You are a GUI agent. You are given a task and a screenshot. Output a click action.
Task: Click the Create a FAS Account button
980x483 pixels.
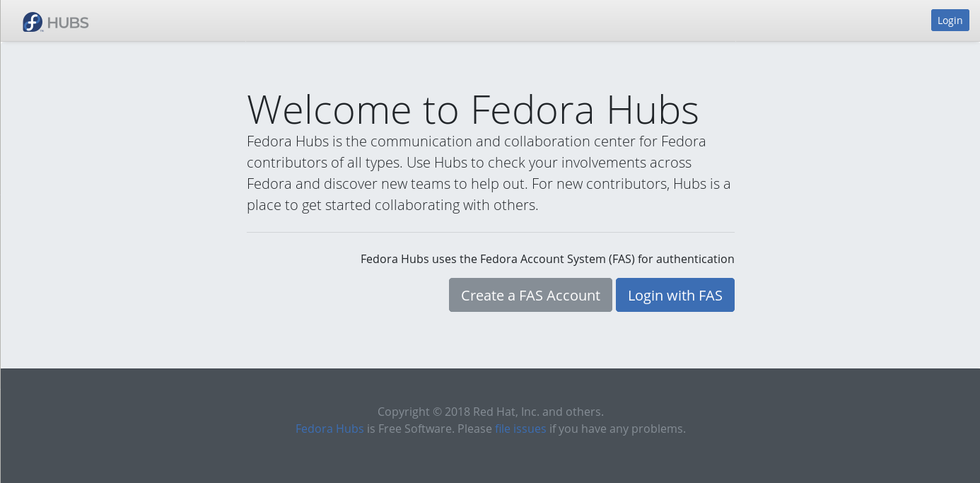[530, 295]
